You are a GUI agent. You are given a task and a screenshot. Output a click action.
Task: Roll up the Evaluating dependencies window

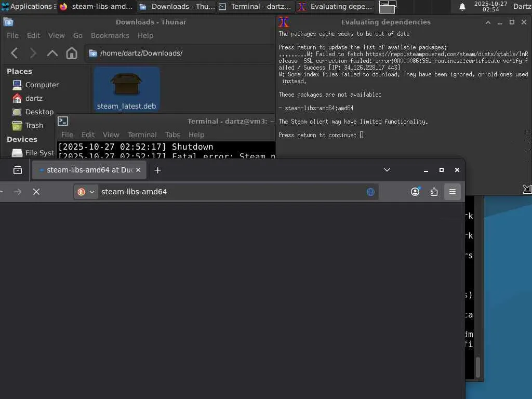coord(488,22)
